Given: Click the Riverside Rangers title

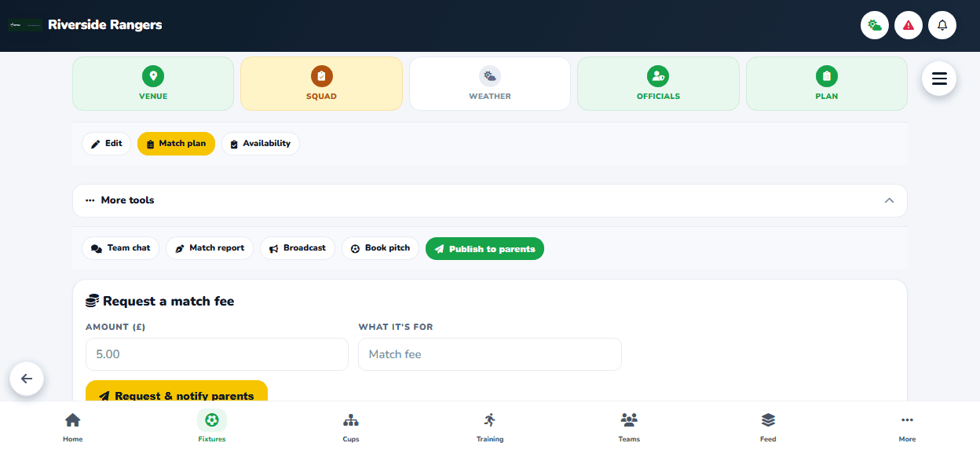Looking at the screenshot, I should pos(105,25).
